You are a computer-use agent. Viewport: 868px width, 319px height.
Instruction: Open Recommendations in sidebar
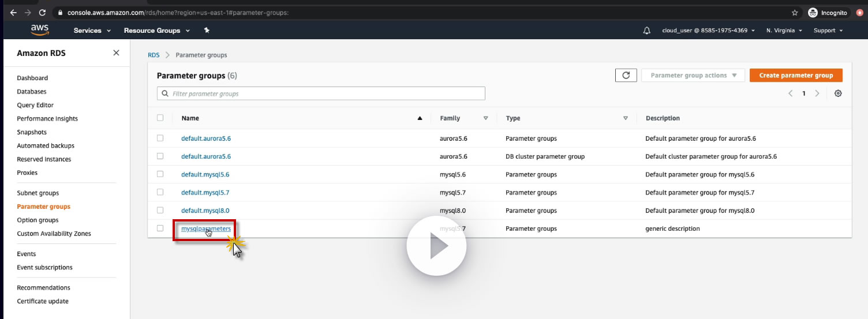pyautogui.click(x=43, y=287)
